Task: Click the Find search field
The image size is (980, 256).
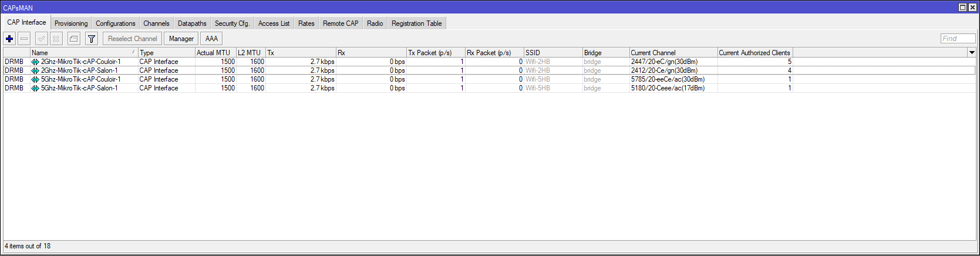Action: 958,39
